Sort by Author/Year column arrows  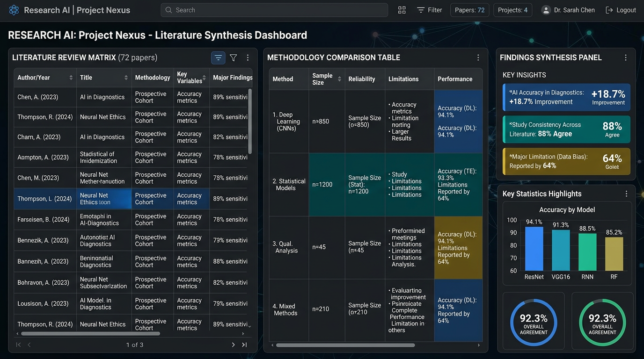(71, 78)
